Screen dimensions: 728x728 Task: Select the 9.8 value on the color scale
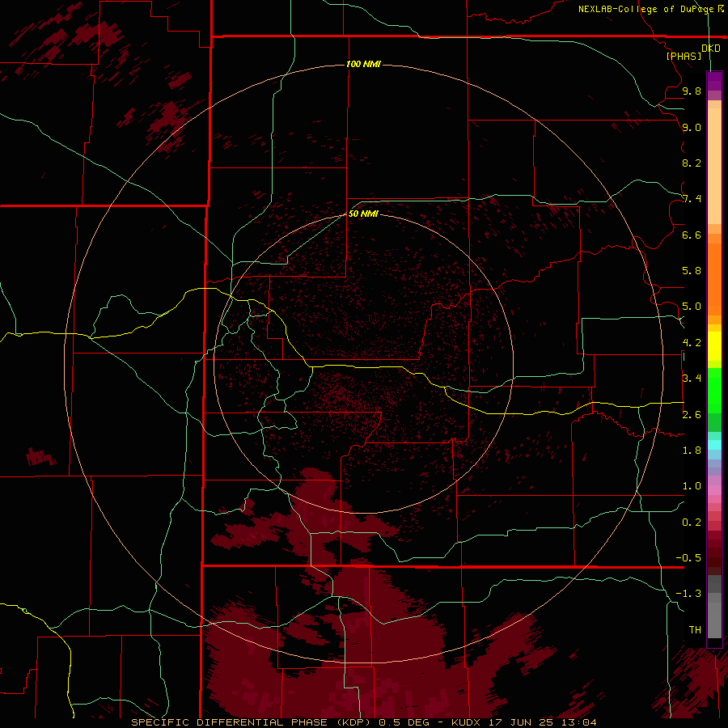(692, 91)
